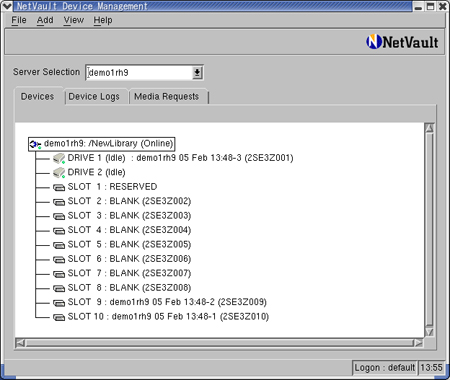Select SLOT 1 : RESERVED text
Screen dimensions: 450x380
[112, 187]
